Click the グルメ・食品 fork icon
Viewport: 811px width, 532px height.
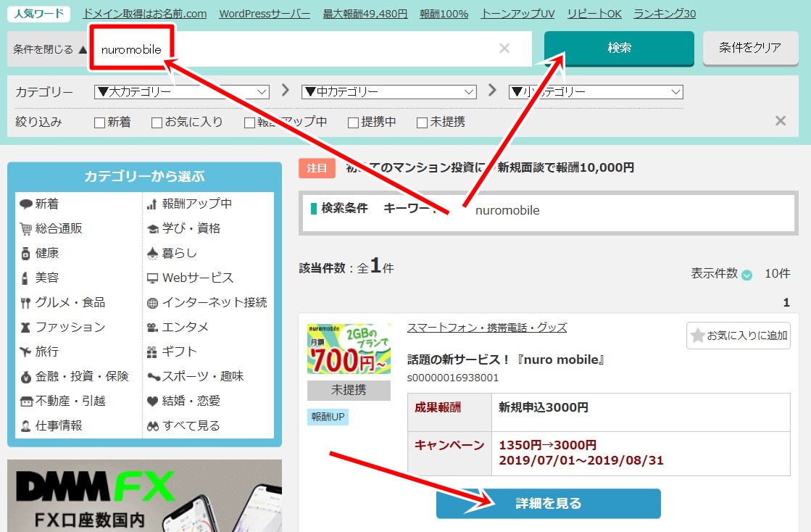[25, 302]
